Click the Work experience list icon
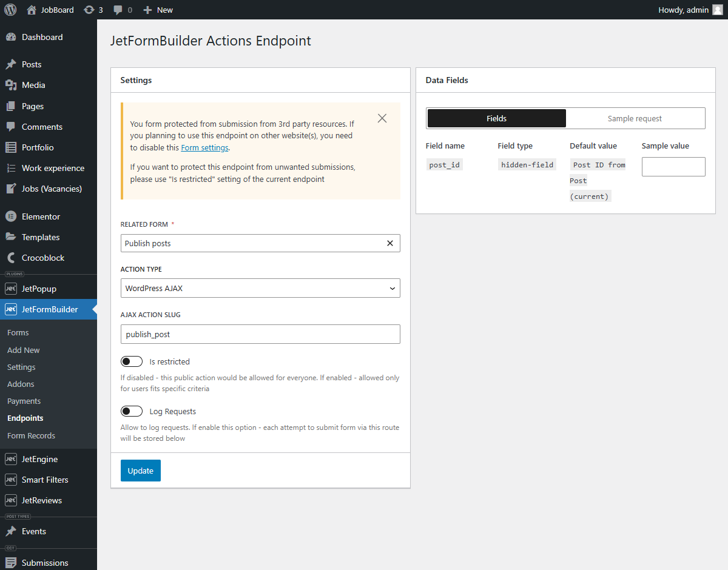This screenshot has height=570, width=728. [11, 168]
